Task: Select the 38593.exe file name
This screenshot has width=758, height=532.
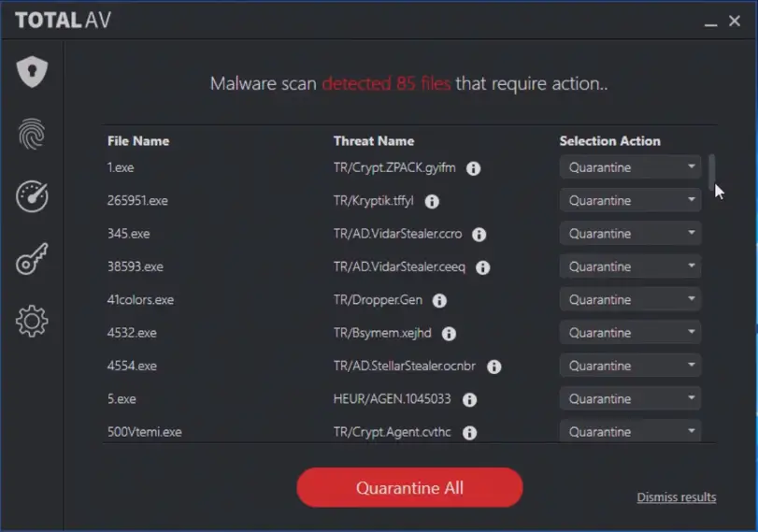Action: pos(136,266)
